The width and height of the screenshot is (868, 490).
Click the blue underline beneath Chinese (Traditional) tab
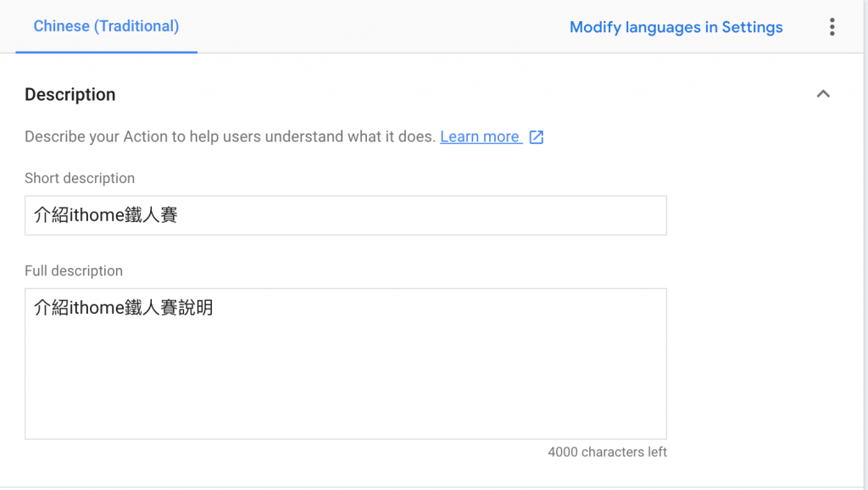pos(106,52)
